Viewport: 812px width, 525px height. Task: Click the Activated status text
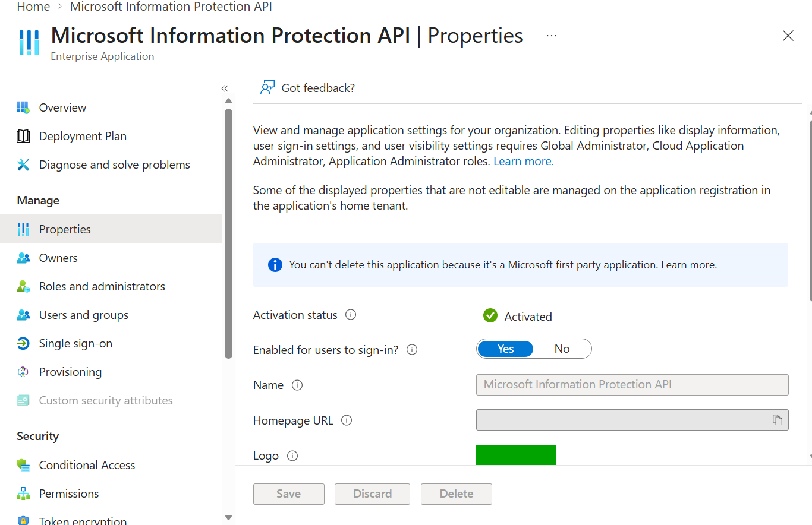(528, 317)
